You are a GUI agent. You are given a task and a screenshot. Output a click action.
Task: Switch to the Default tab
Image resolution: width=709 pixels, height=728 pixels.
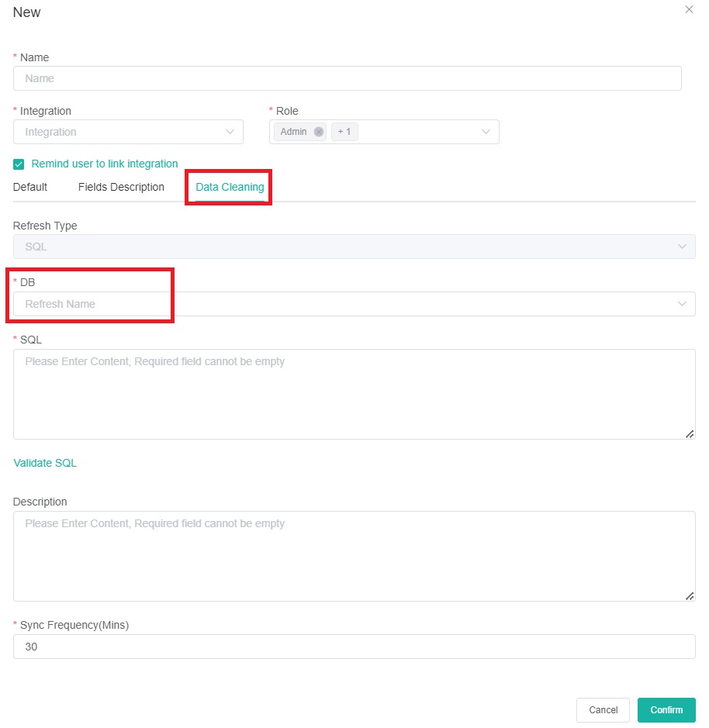click(29, 187)
